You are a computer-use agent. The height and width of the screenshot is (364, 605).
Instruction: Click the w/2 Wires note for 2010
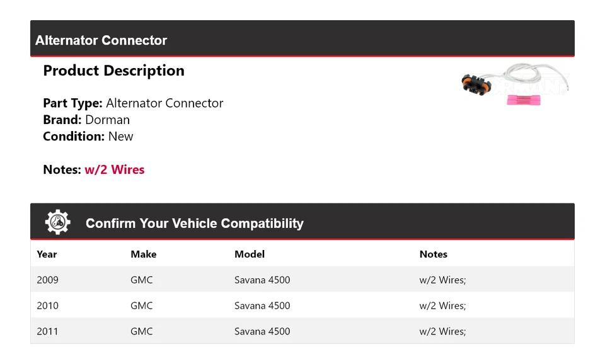(442, 305)
